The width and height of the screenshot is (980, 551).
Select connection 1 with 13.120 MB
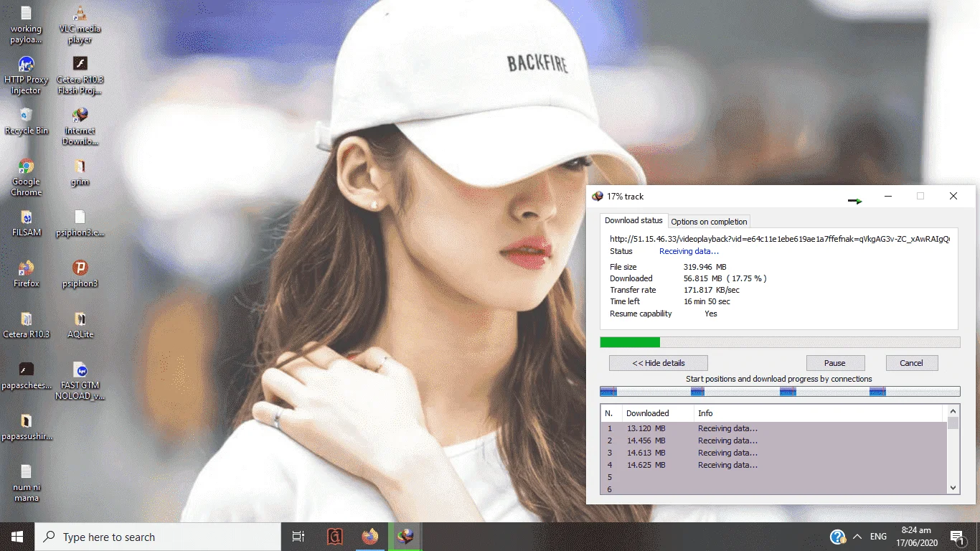click(773, 428)
